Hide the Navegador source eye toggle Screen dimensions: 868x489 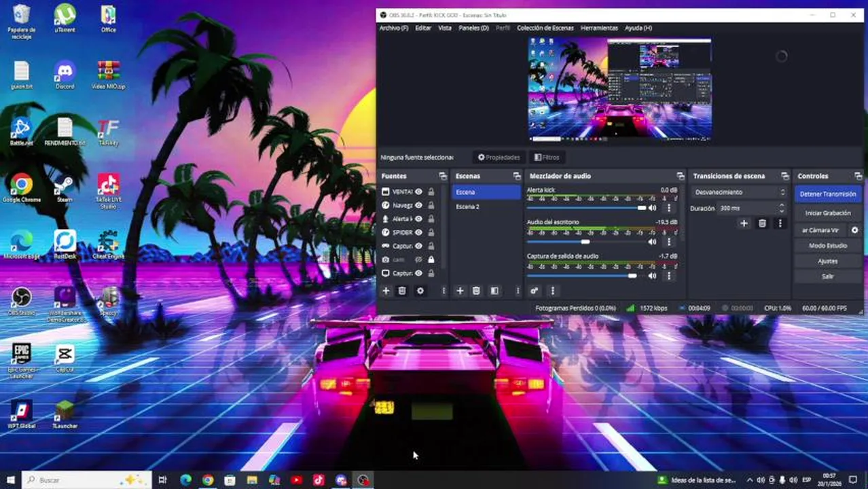[x=418, y=205]
